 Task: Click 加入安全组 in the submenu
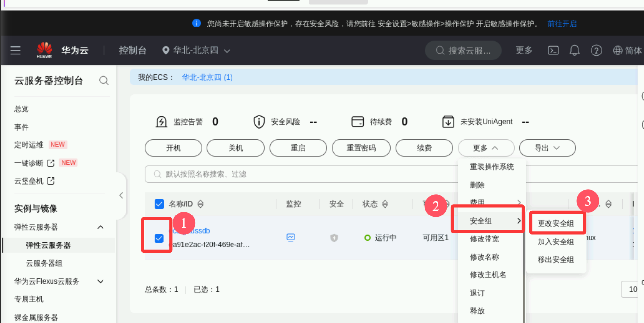(556, 242)
